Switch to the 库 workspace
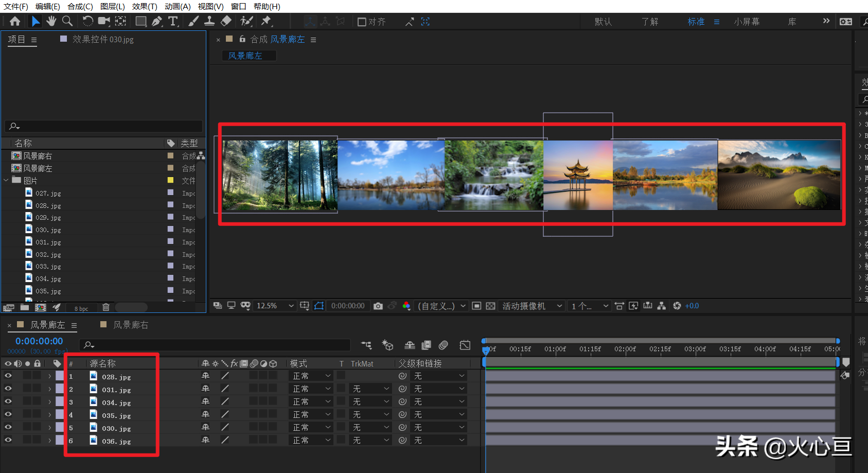 (792, 22)
